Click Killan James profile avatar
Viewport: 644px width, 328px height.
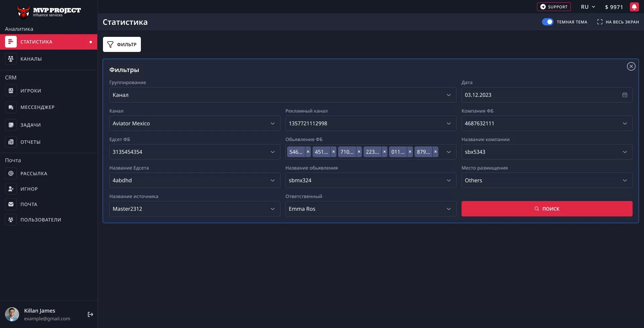(x=12, y=314)
